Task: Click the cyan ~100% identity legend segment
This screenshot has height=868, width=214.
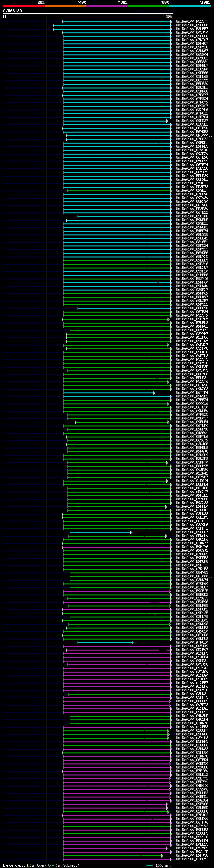Action: (x=190, y=6)
